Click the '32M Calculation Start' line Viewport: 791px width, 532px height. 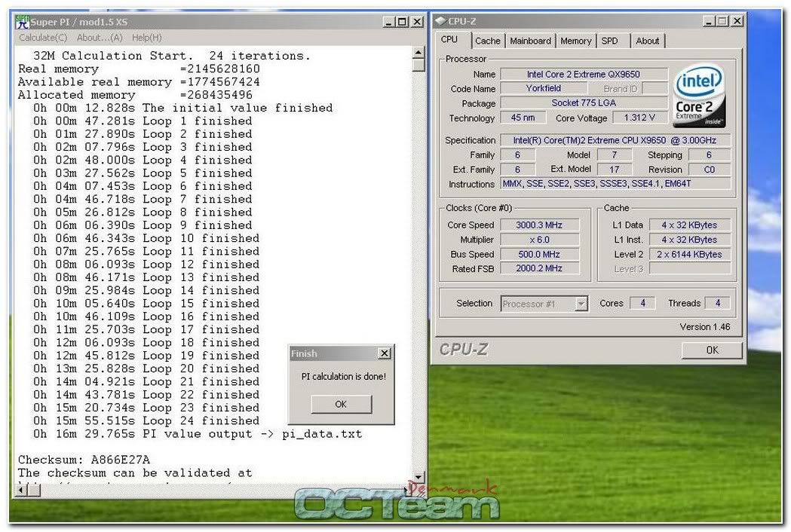tap(171, 56)
